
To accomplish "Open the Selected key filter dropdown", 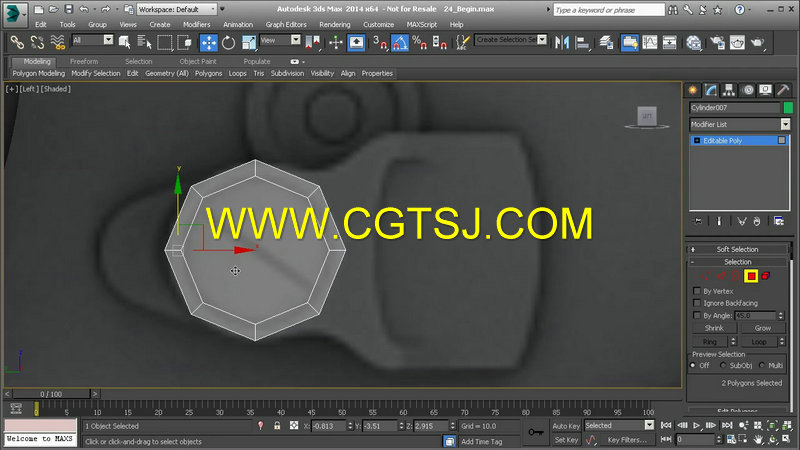I will (619, 426).
